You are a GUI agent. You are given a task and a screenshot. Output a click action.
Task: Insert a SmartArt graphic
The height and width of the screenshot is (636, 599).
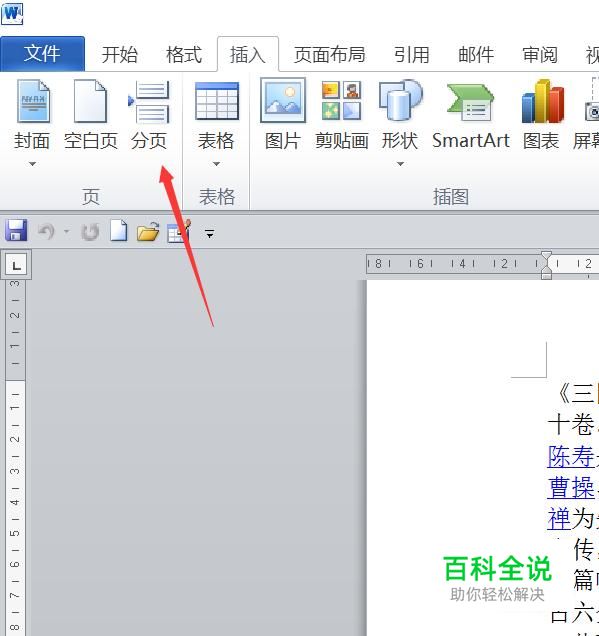point(470,116)
